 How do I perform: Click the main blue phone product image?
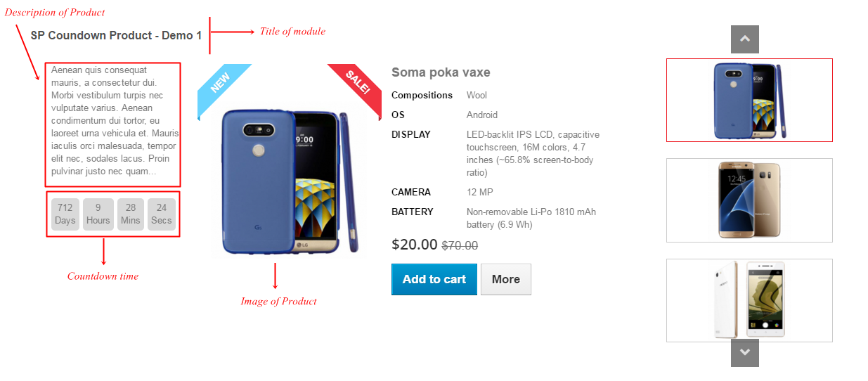click(290, 181)
